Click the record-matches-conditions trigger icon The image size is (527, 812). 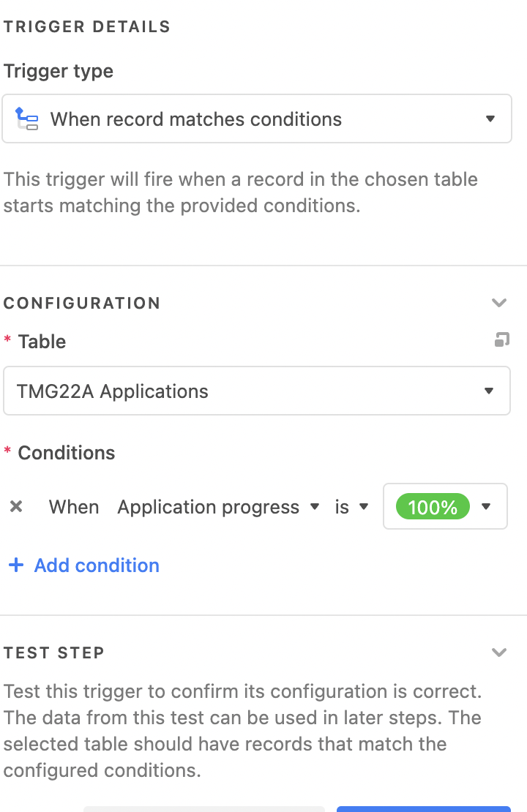coord(26,119)
